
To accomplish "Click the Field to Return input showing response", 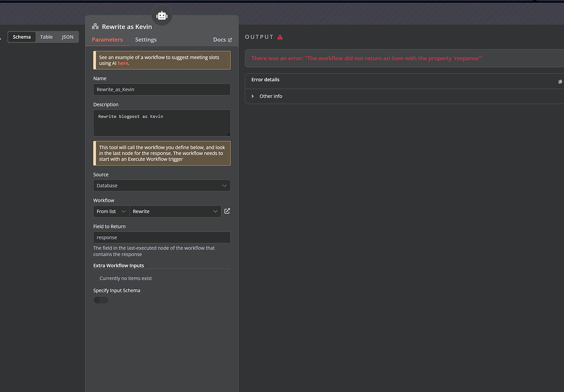I will coord(161,237).
